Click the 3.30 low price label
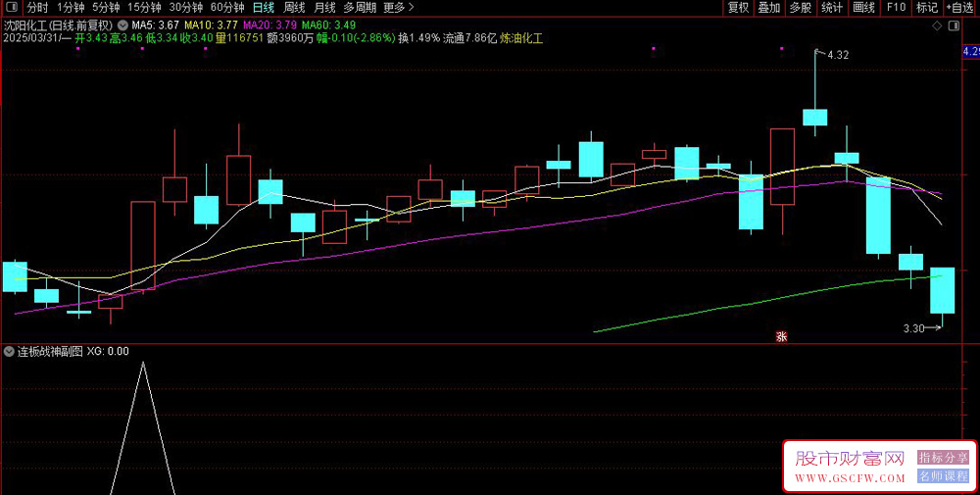The image size is (980, 495). coord(913,328)
